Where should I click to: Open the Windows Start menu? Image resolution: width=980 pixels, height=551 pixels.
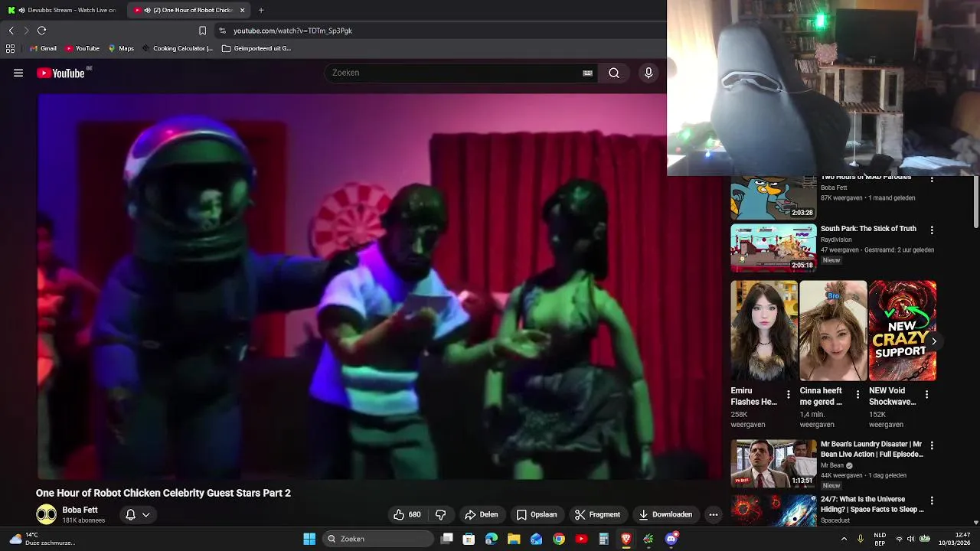coord(309,539)
